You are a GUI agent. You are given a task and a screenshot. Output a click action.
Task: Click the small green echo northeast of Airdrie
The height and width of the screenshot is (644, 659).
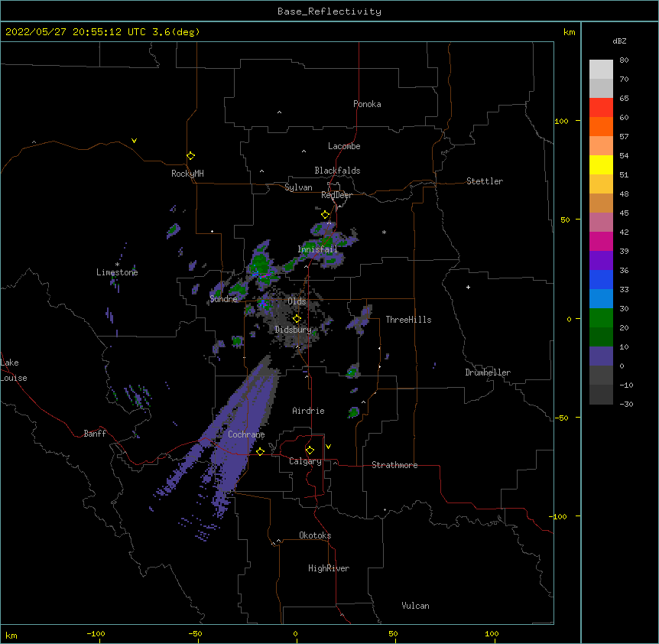tap(352, 372)
